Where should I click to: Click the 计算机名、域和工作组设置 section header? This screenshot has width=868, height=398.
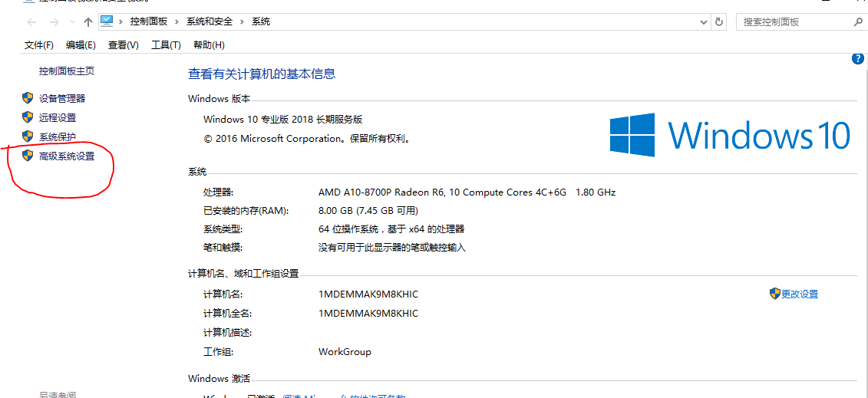click(x=243, y=274)
